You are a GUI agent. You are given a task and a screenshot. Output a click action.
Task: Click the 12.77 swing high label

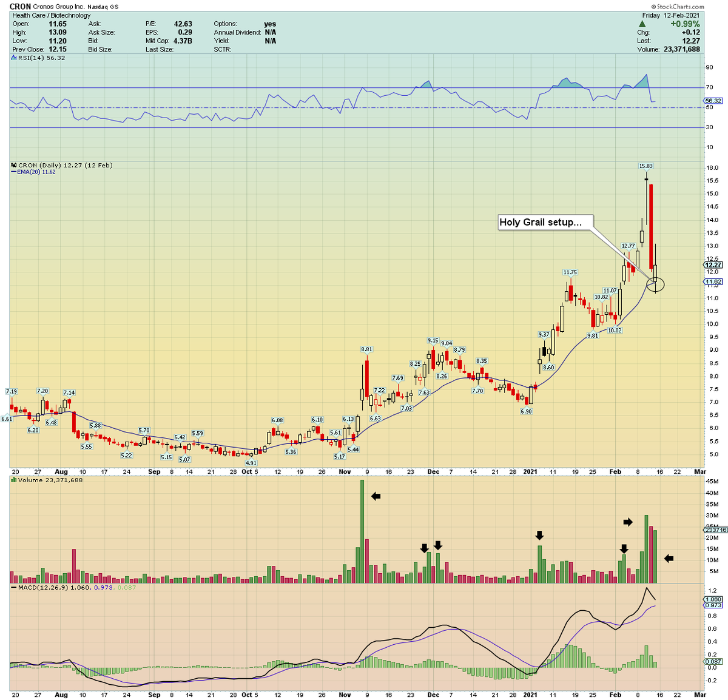tap(628, 246)
